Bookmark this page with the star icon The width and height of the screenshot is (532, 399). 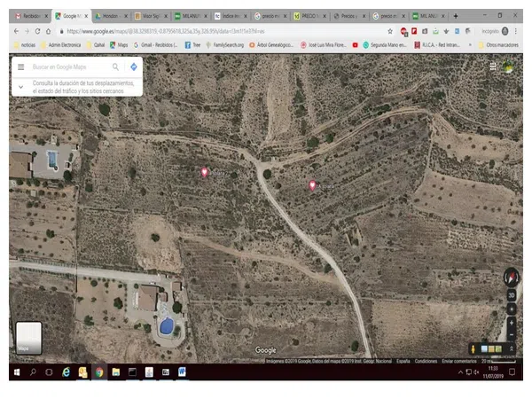click(x=389, y=31)
